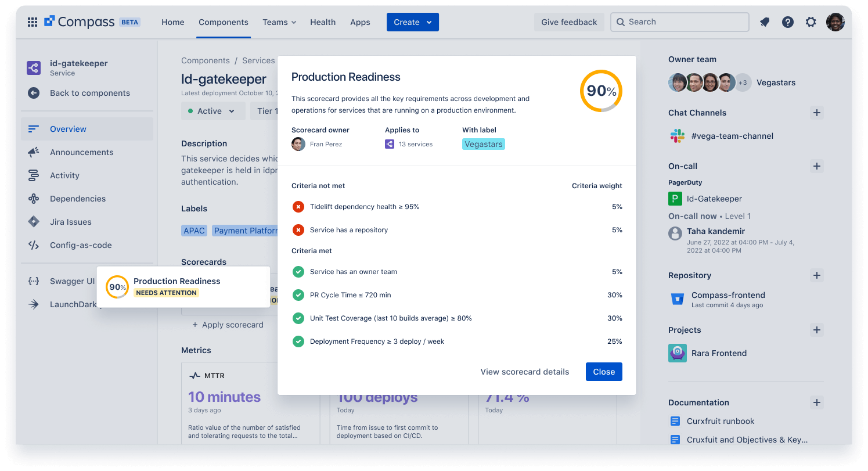
Task: Click the Dependencies icon in the left sidebar
Action: click(34, 199)
